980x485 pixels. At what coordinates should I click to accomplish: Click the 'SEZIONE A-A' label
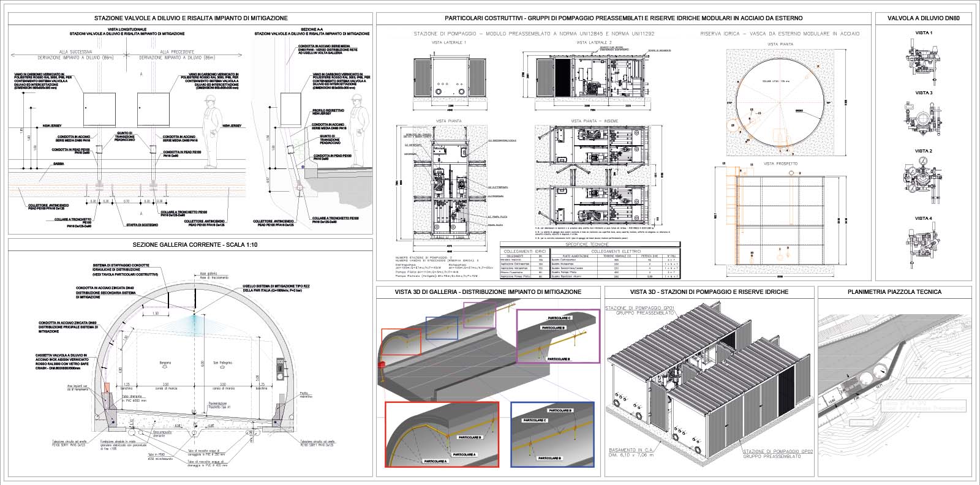312,29
